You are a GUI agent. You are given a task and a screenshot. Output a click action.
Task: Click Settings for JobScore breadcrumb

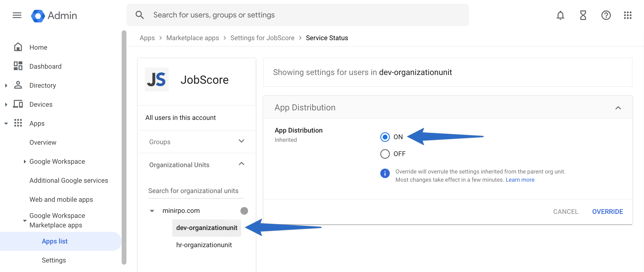coord(262,38)
